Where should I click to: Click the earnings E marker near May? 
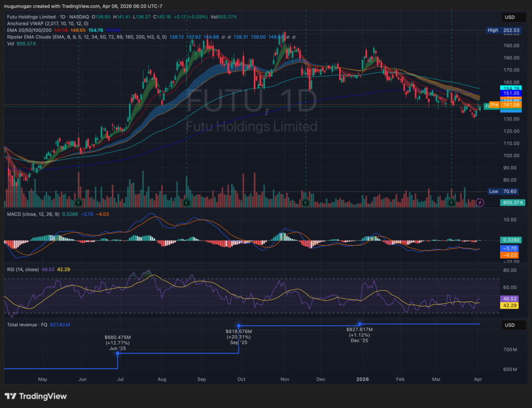(x=78, y=202)
